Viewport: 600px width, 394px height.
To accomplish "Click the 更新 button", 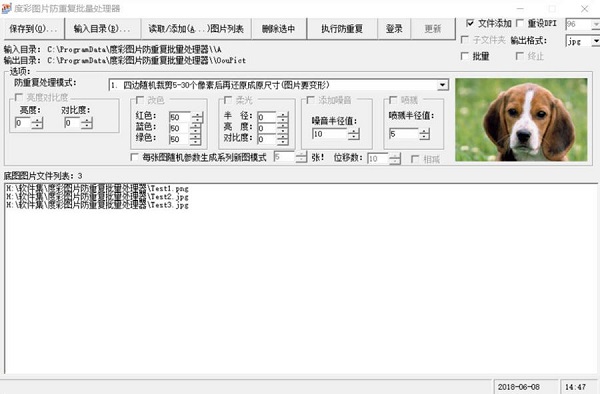I will 433,29.
